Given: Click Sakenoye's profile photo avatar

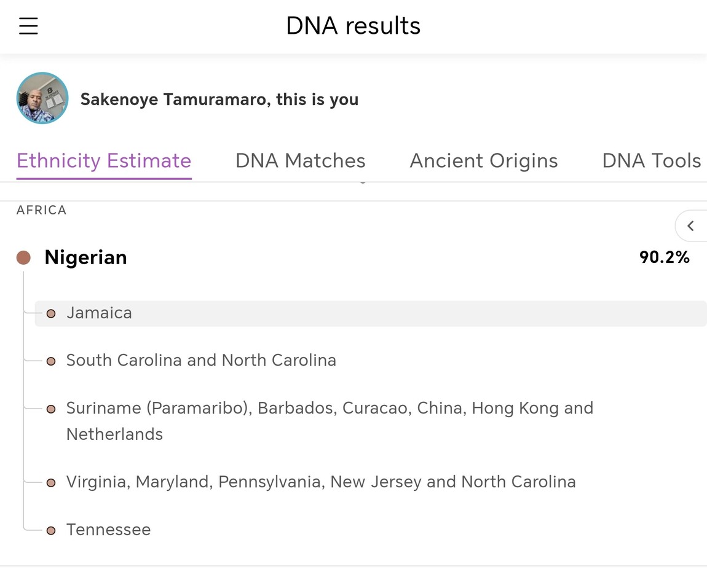Looking at the screenshot, I should pos(42,98).
